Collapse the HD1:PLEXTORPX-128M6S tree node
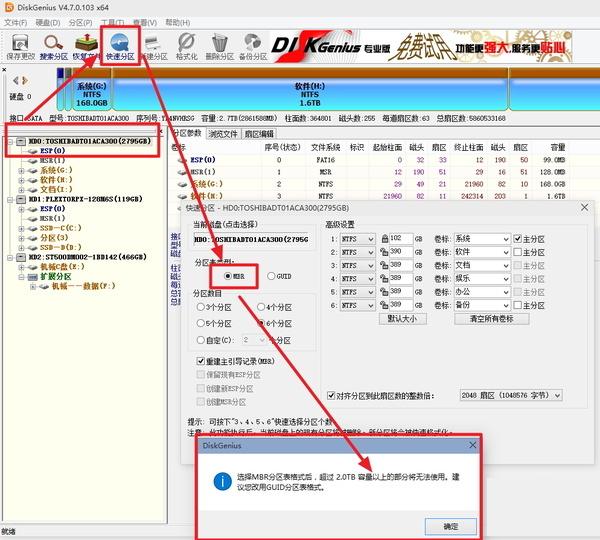Screen dimensions: 600x540 click(10, 199)
